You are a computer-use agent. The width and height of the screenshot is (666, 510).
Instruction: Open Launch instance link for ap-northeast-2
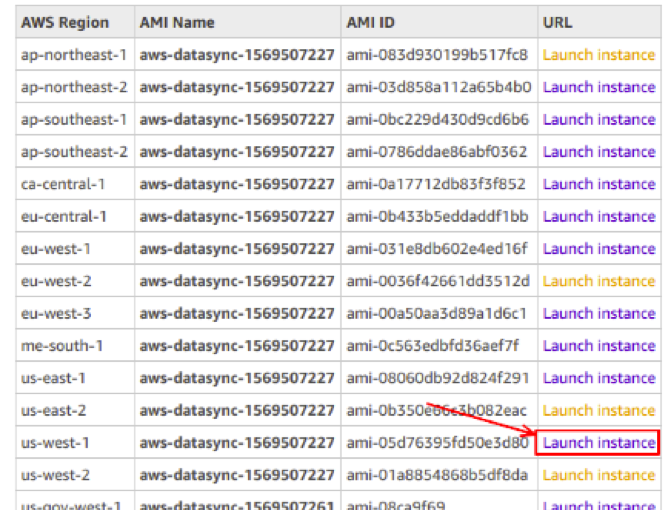599,87
